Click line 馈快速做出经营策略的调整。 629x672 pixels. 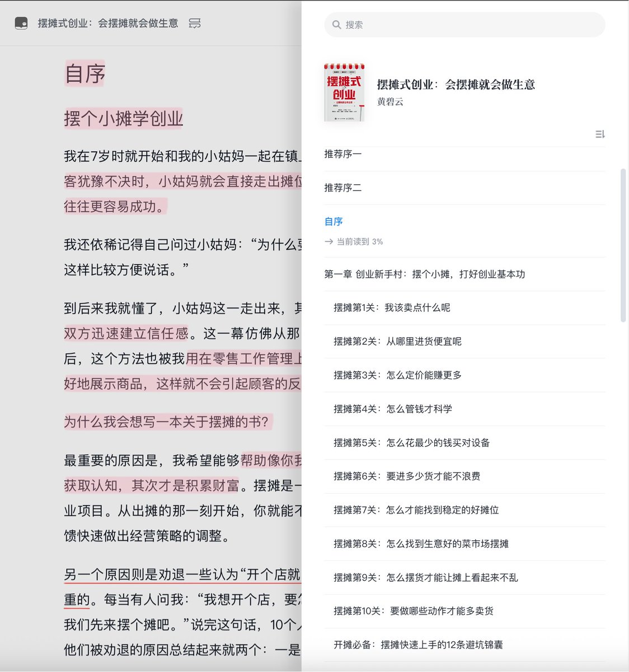tap(147, 536)
